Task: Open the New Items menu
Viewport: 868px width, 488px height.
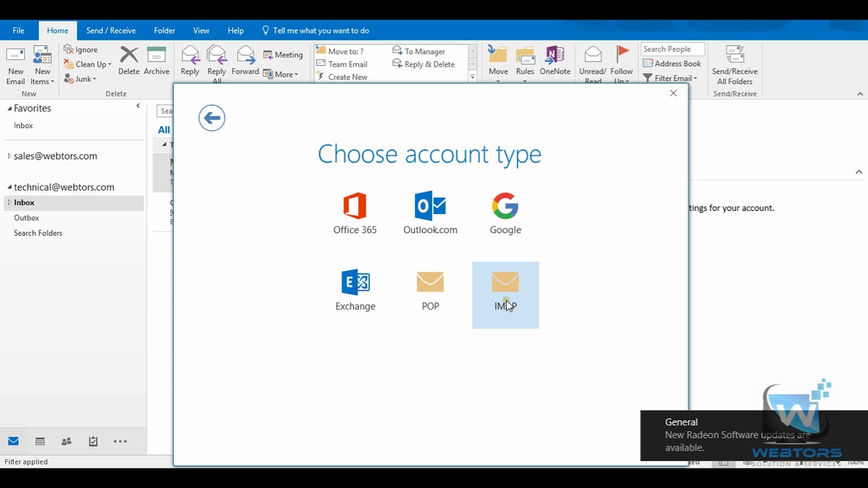Action: (42, 66)
